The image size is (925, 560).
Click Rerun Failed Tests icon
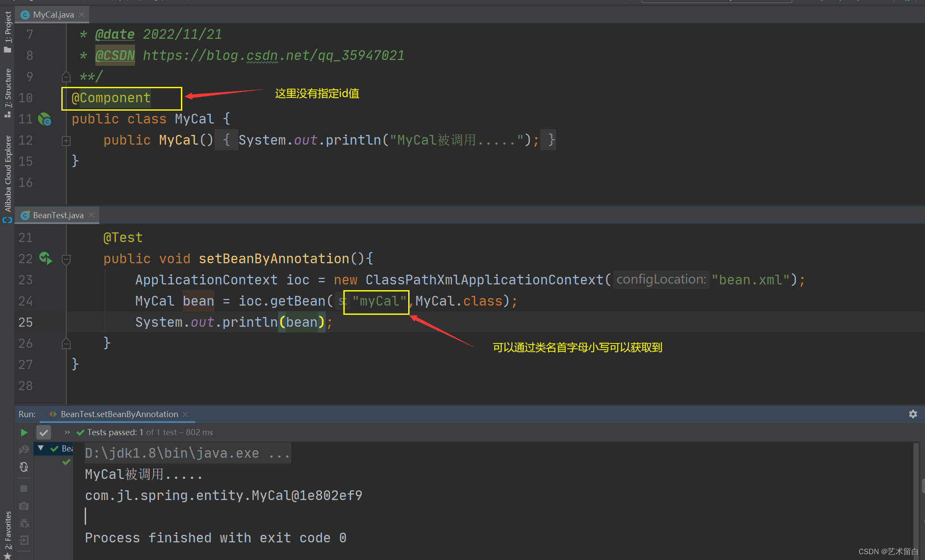point(24,449)
